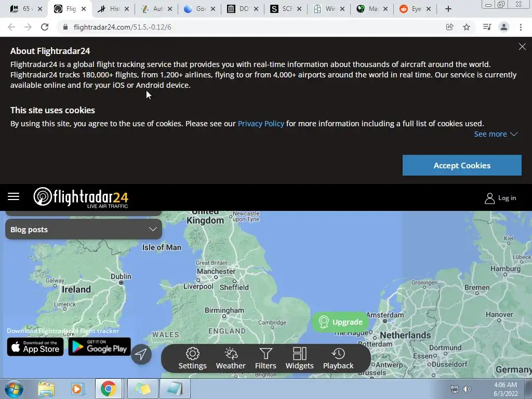Open media player from taskbar

click(x=77, y=389)
